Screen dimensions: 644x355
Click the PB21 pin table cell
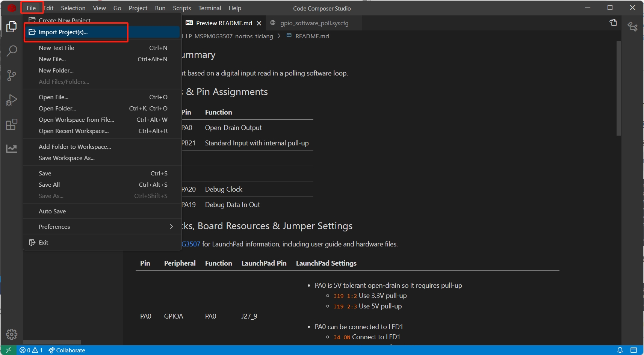(x=188, y=143)
